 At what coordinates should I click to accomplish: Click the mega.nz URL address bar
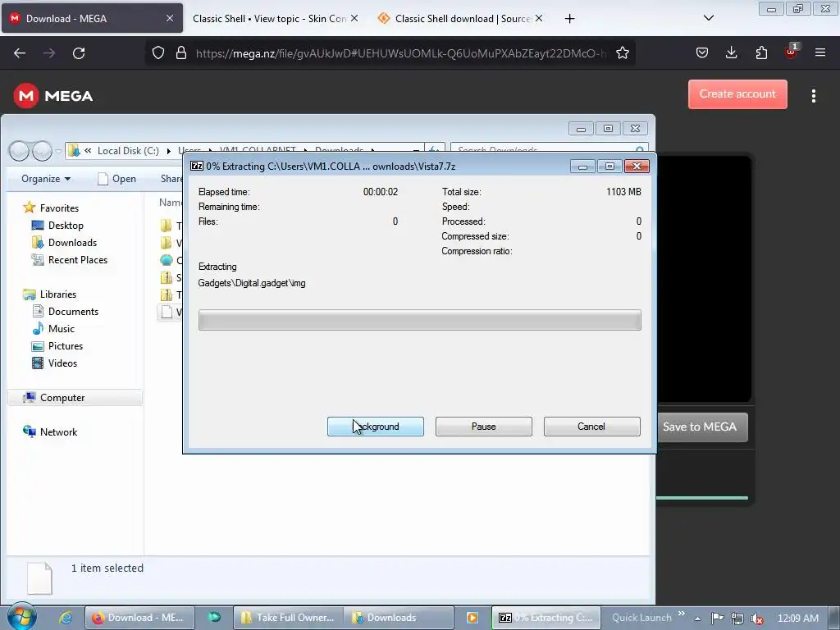[402, 53]
